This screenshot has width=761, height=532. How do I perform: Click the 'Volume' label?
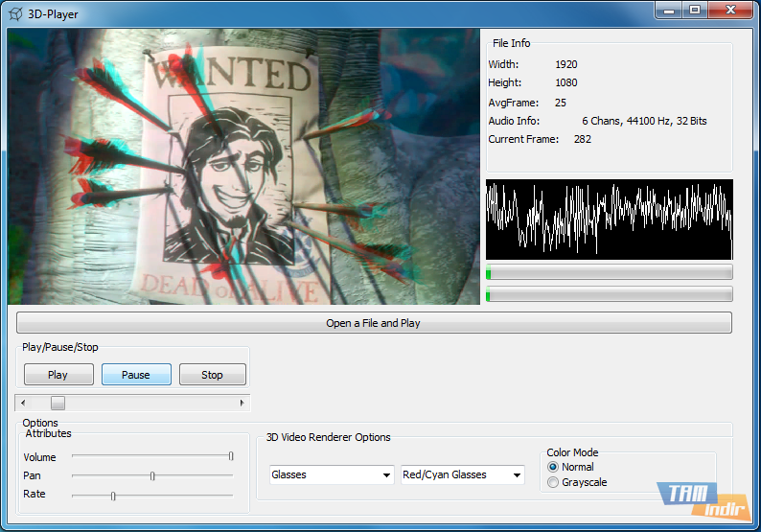click(40, 457)
